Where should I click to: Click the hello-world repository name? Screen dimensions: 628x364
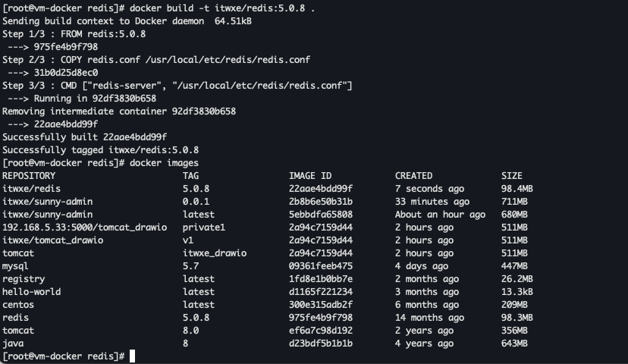pos(32,292)
